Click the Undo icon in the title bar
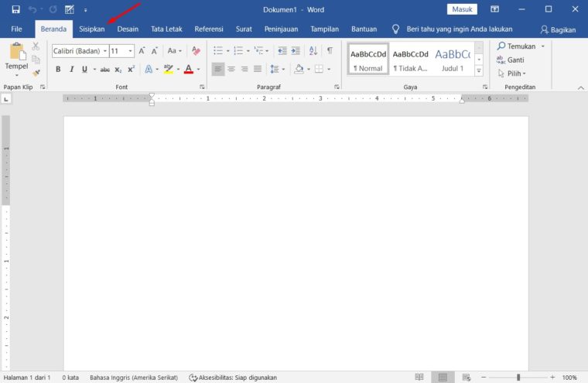The image size is (588, 383). (32, 9)
